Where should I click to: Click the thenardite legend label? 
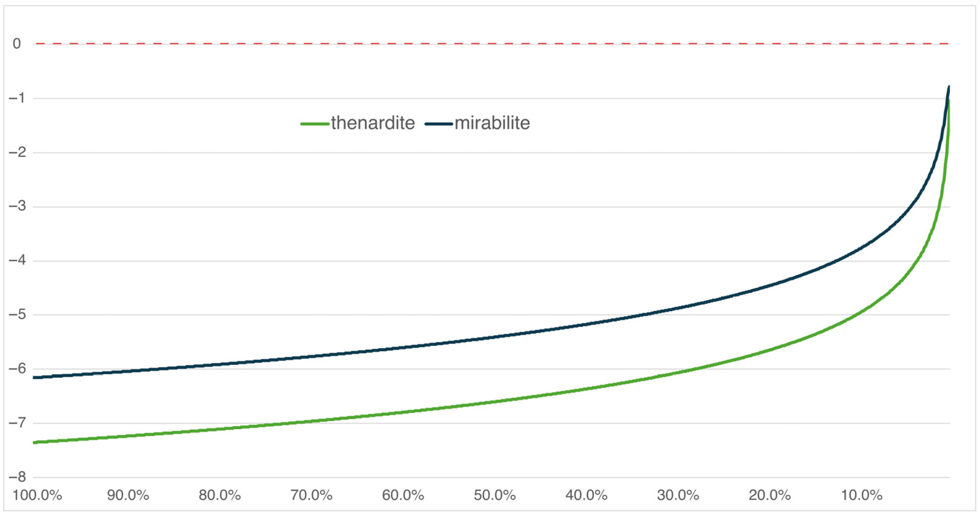pyautogui.click(x=372, y=123)
